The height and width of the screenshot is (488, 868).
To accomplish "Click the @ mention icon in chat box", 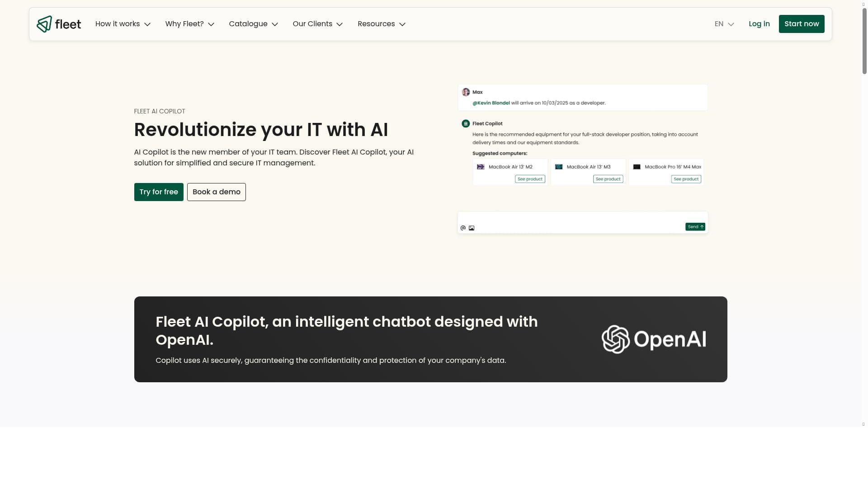I will click(x=463, y=228).
